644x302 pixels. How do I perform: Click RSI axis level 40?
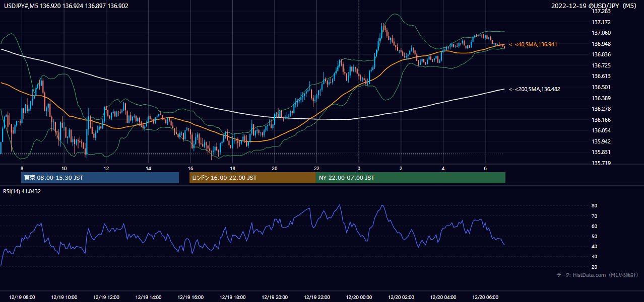pos(594,246)
